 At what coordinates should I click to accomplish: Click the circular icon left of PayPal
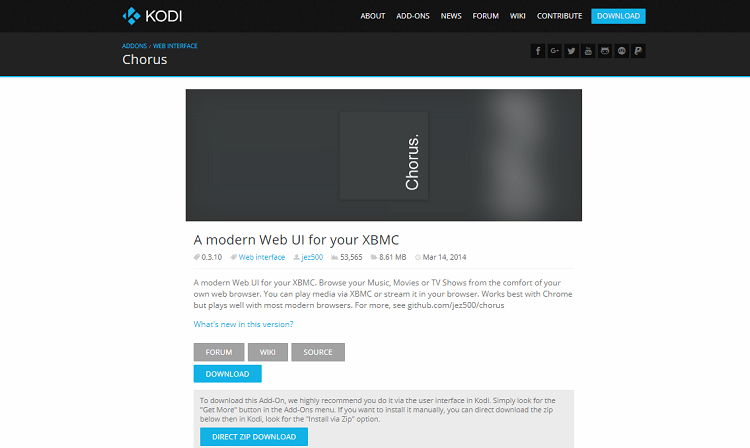tap(621, 51)
